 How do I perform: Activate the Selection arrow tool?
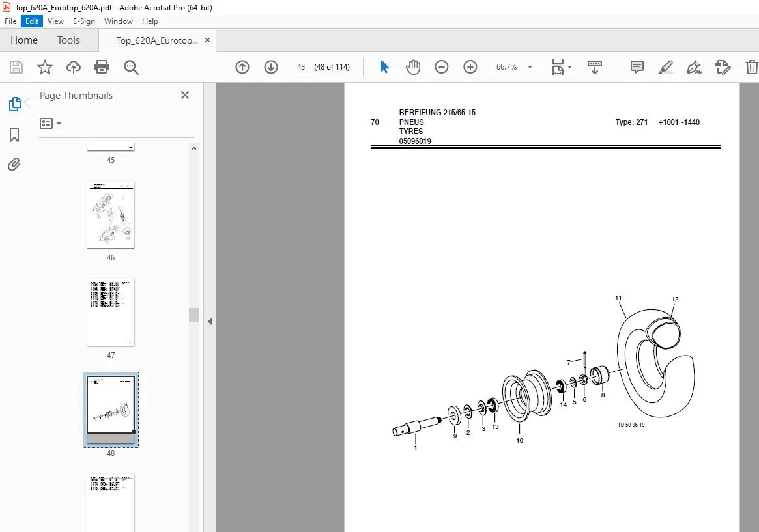(384, 66)
